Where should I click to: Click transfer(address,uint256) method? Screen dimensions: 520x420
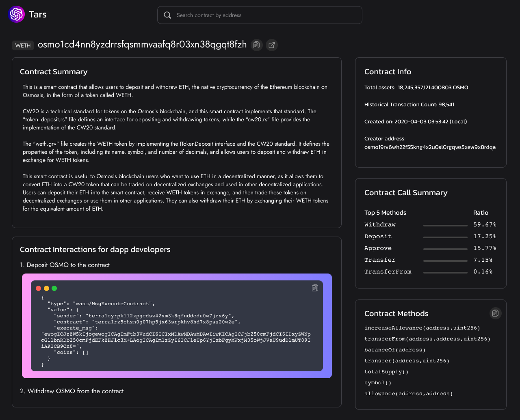[407, 361]
